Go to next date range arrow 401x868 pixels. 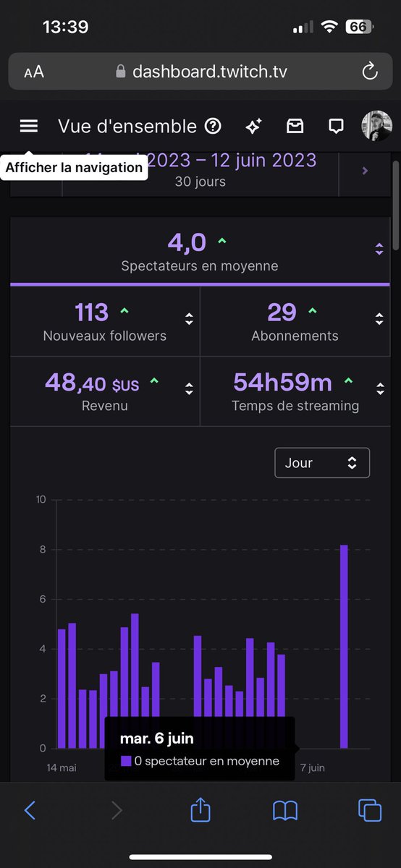click(365, 171)
